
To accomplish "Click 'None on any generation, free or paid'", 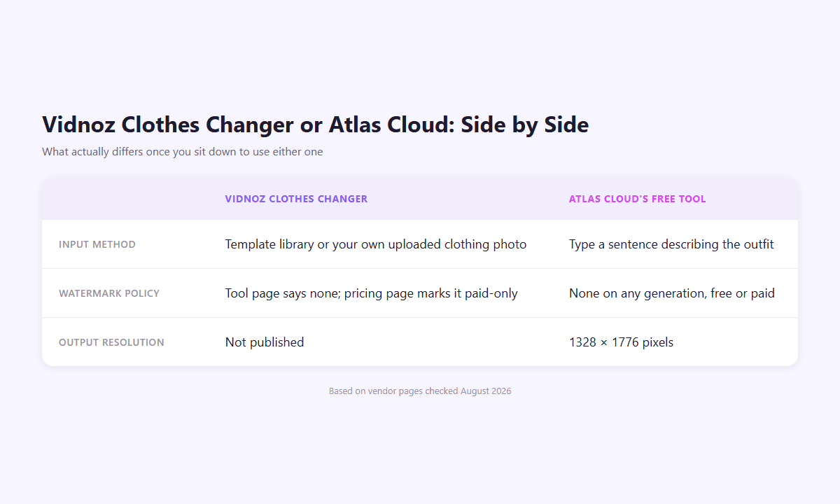I will coord(672,293).
